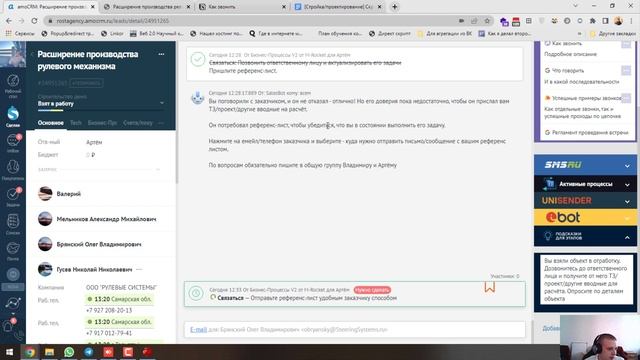Viewport: 640px width, 360px height.
Task: Switch to the Бизнес-Пр tab
Action: (x=102, y=123)
